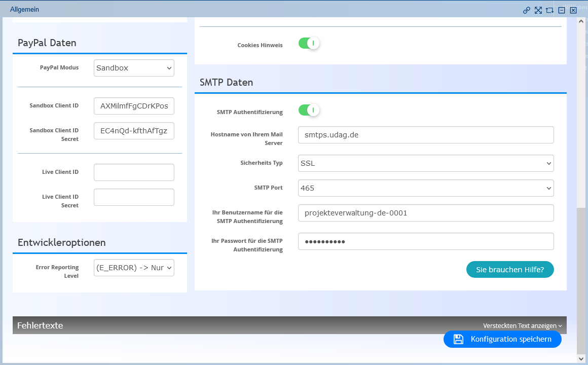Click the fullscreen expand arrows icon
The image size is (588, 365).
(538, 10)
